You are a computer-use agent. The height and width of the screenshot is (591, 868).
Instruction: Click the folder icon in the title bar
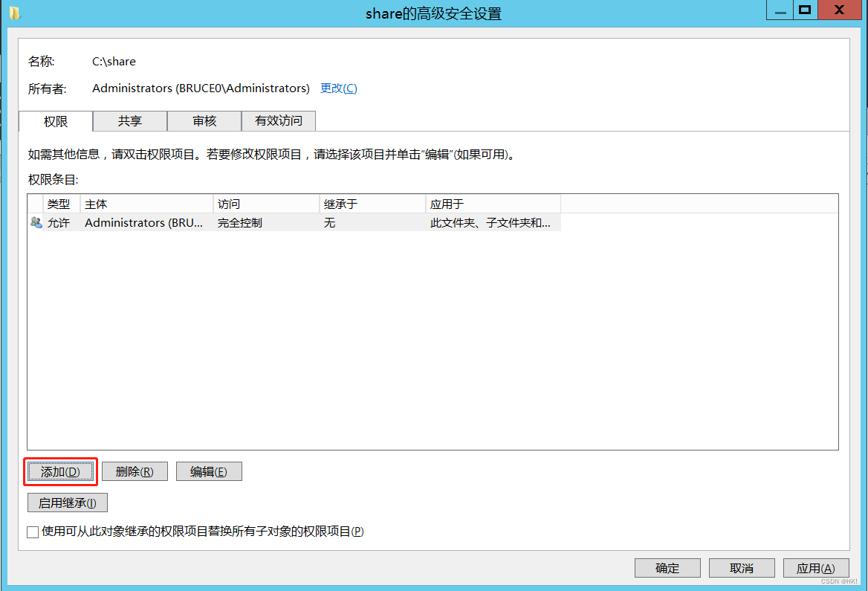pyautogui.click(x=13, y=10)
